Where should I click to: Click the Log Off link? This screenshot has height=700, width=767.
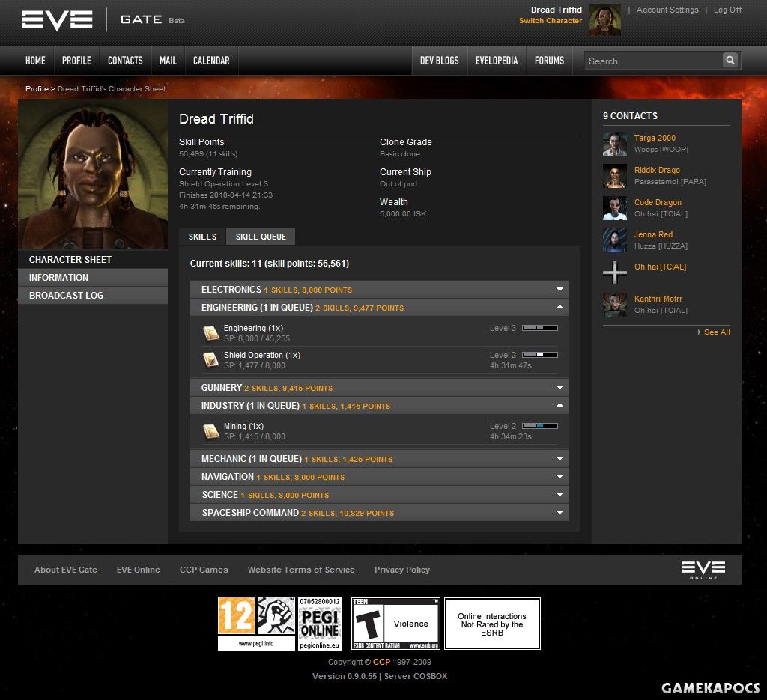click(x=727, y=10)
